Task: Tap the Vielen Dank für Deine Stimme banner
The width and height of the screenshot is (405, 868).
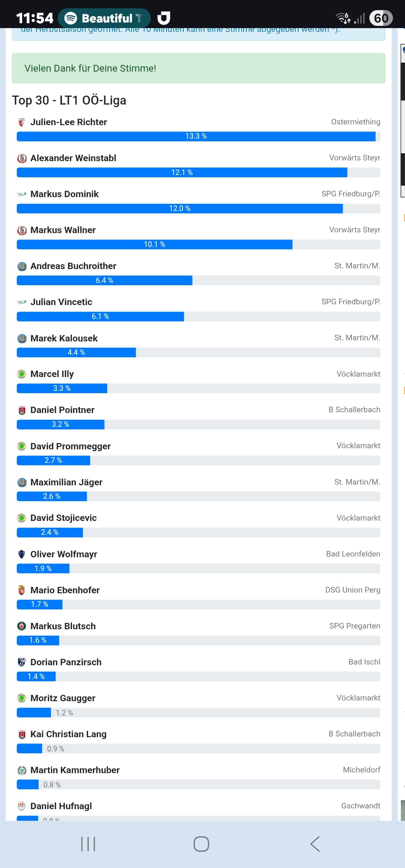Action: point(198,68)
